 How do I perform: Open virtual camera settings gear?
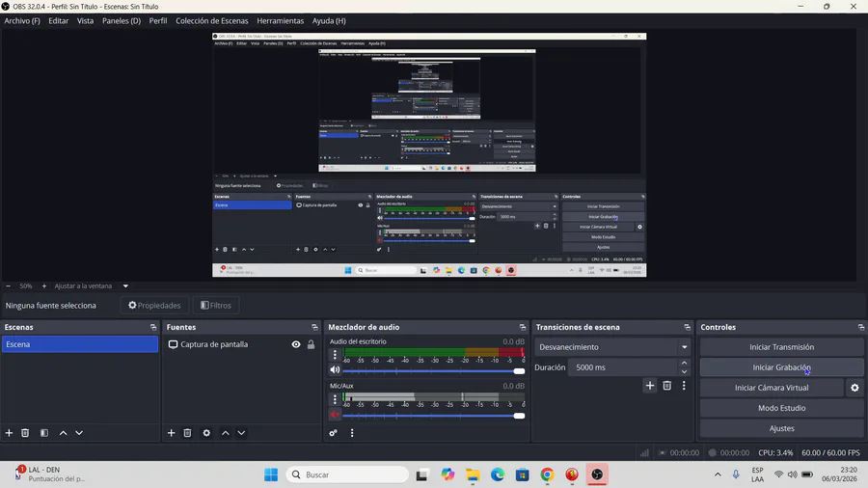(x=854, y=388)
